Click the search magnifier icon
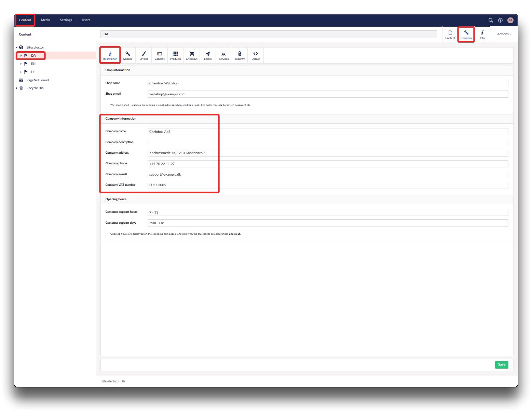 [491, 20]
